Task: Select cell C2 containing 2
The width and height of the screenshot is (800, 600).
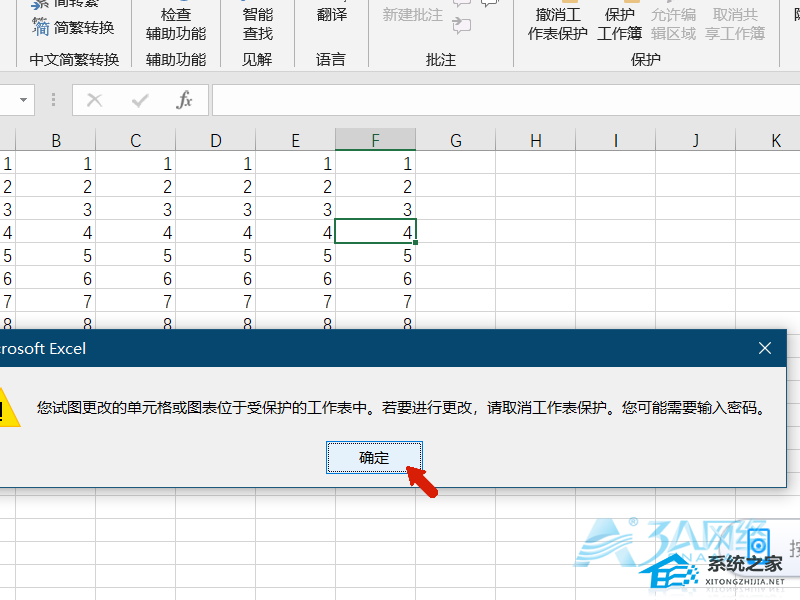Action: pyautogui.click(x=136, y=186)
